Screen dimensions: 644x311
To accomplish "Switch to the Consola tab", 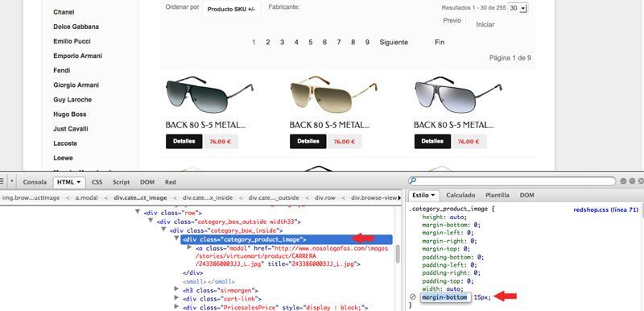I will [x=35, y=182].
